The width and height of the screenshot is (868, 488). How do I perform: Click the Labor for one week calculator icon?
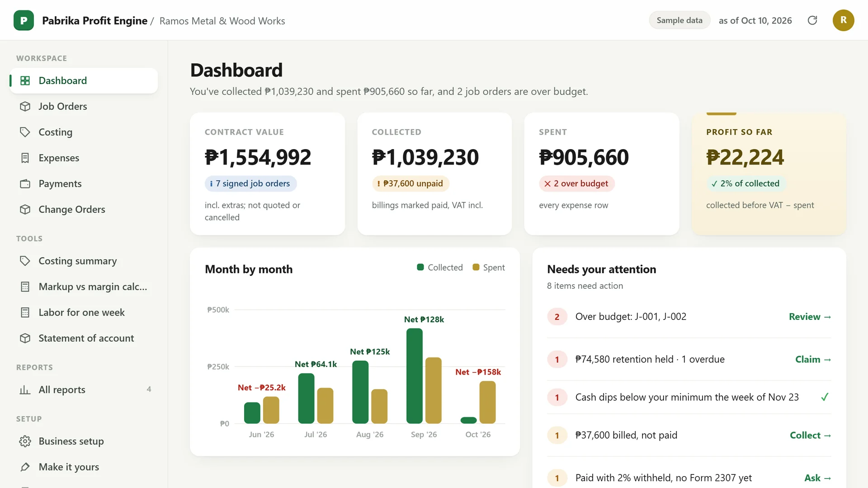coord(25,312)
